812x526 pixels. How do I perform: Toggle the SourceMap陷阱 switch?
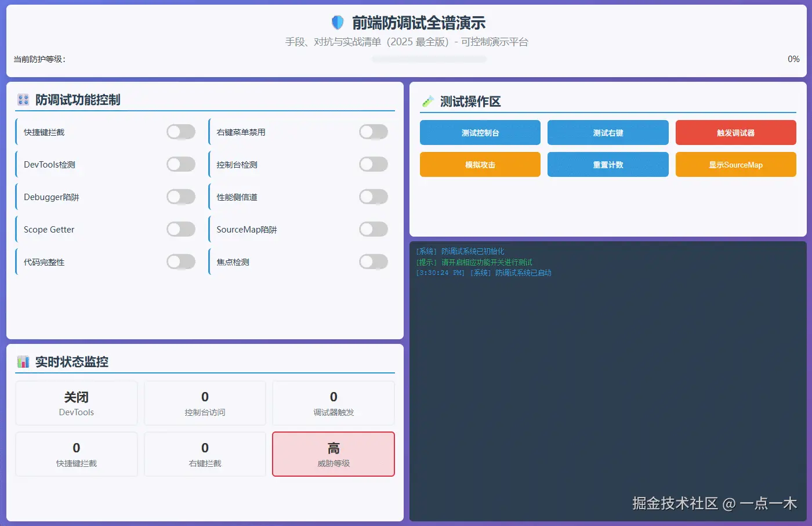(x=374, y=229)
